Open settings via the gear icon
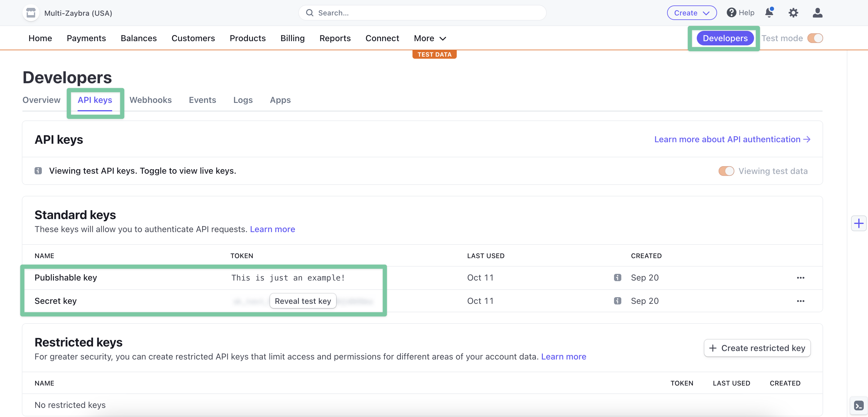 [793, 13]
